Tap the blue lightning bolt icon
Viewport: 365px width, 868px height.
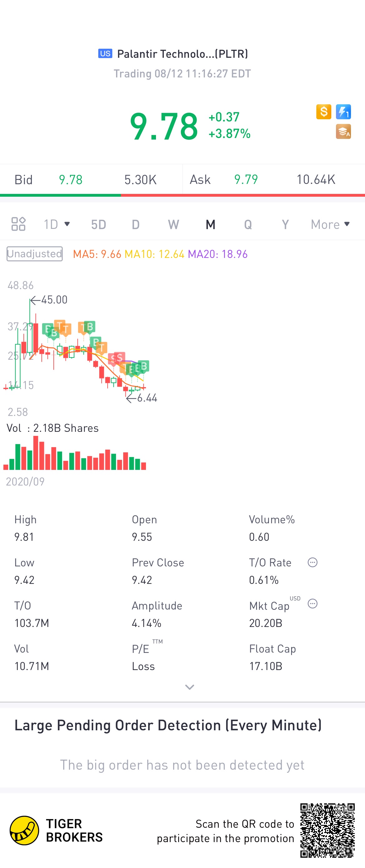pyautogui.click(x=343, y=112)
